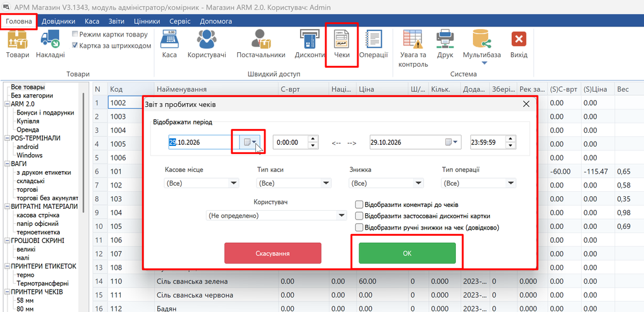The image size is (644, 312).
Task: Collapse ПРИНТЕРИ ЕТИКЕТОК tree node
Action: coord(7,266)
